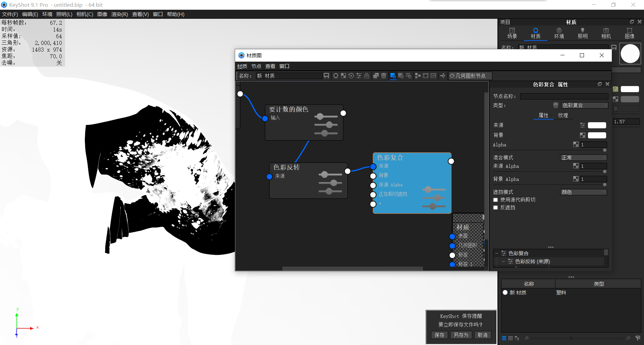Open the 图像 panel in Project pane
The height and width of the screenshot is (345, 644).
(630, 32)
